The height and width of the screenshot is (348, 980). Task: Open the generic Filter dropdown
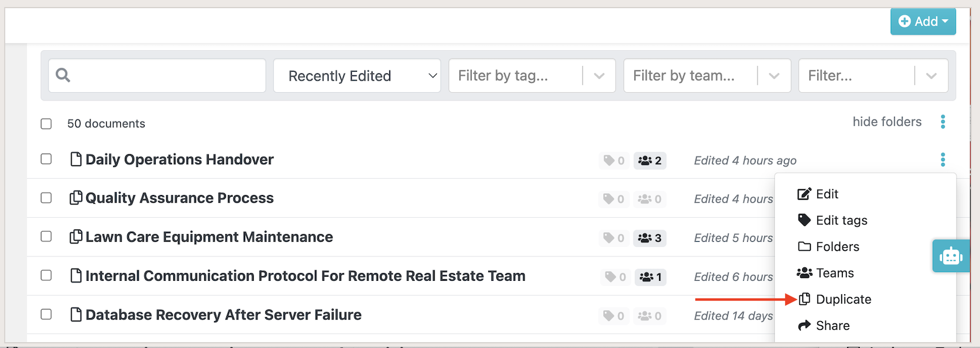tap(873, 75)
